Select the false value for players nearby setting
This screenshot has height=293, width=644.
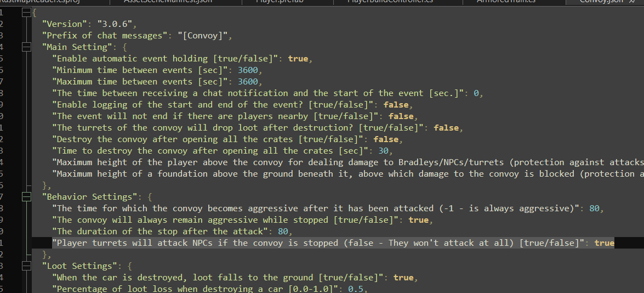401,116
